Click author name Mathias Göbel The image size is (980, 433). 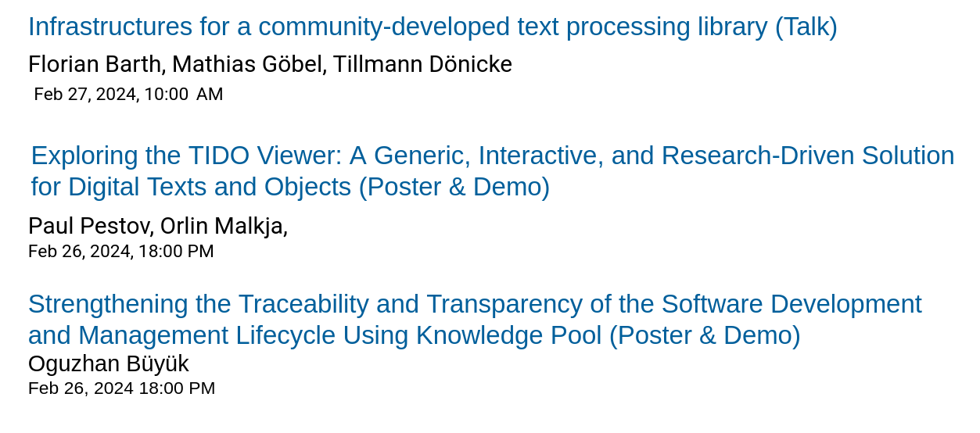pyautogui.click(x=247, y=64)
